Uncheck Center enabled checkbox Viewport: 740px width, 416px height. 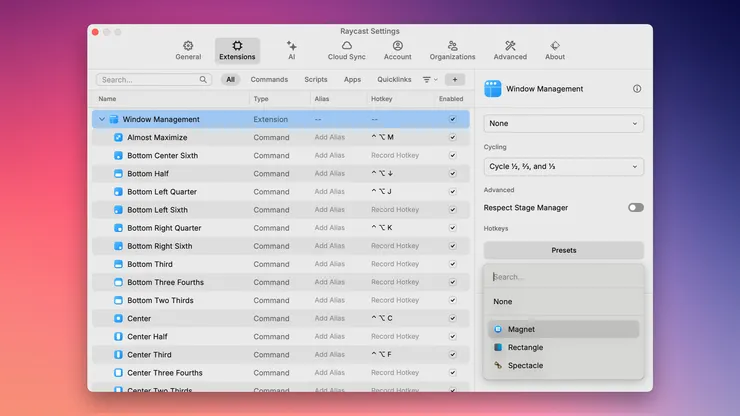tap(453, 318)
